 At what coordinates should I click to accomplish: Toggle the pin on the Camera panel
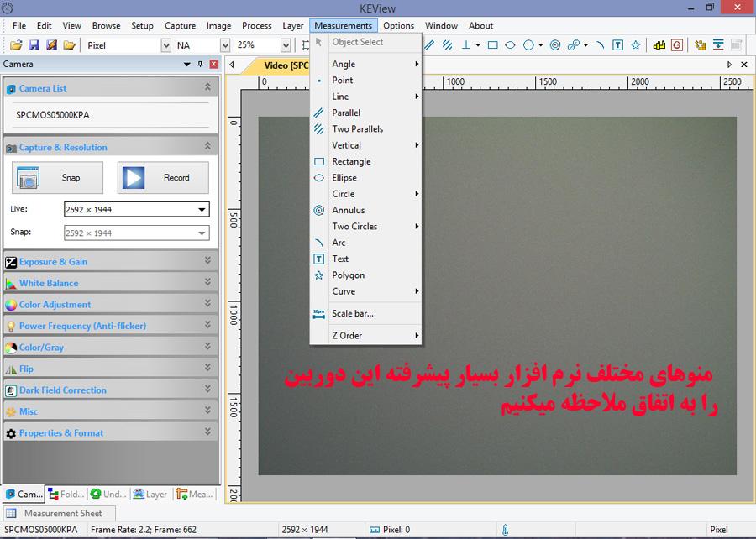coord(201,64)
